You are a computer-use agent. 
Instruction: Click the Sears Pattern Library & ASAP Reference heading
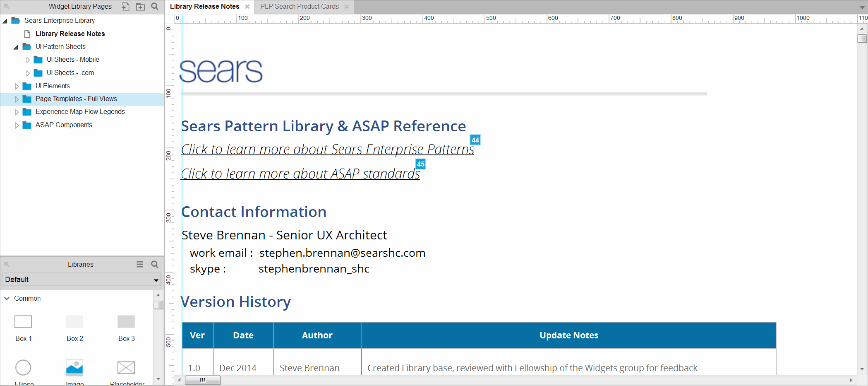pyautogui.click(x=324, y=126)
